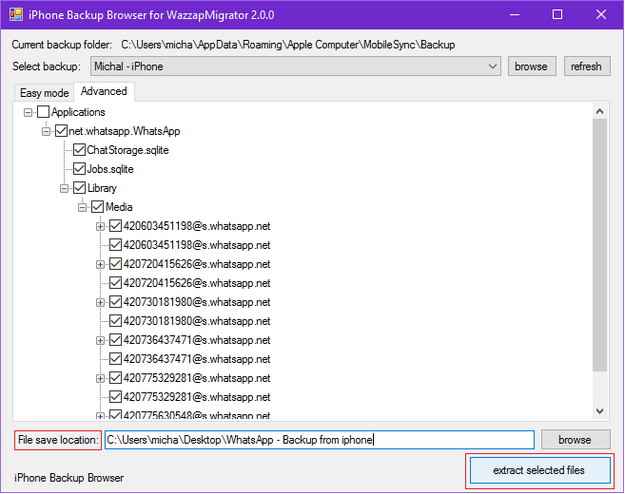The height and width of the screenshot is (494, 625).
Task: Check the Applications checkbox
Action: point(43,112)
